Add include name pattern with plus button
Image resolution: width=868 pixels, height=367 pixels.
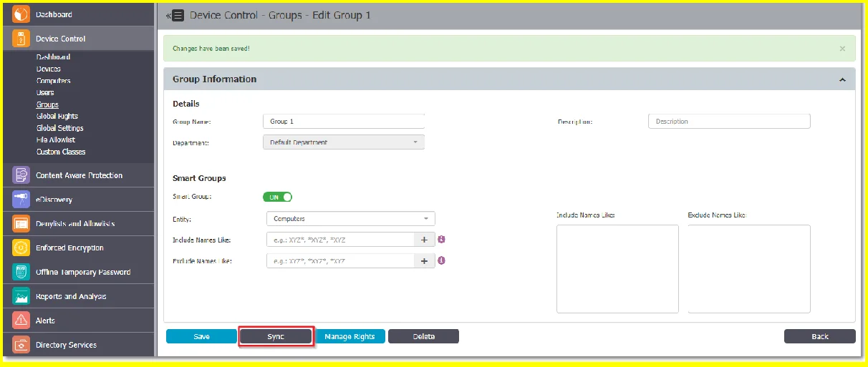coord(425,240)
